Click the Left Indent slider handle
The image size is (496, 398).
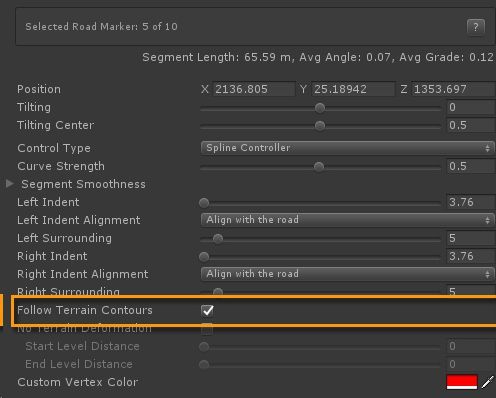tap(204, 203)
